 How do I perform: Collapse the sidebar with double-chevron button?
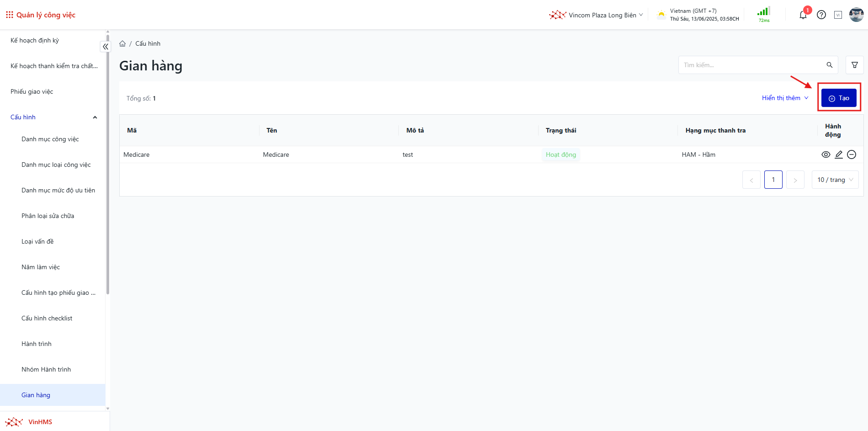106,47
